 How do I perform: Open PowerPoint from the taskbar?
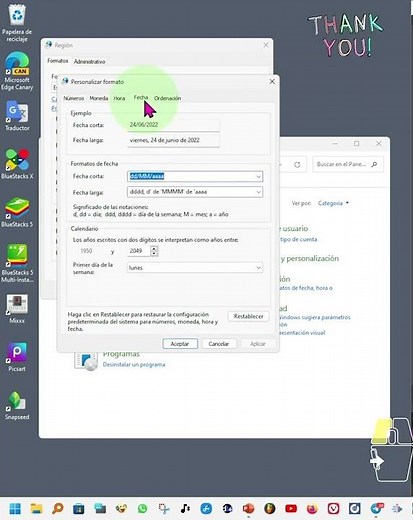249,509
